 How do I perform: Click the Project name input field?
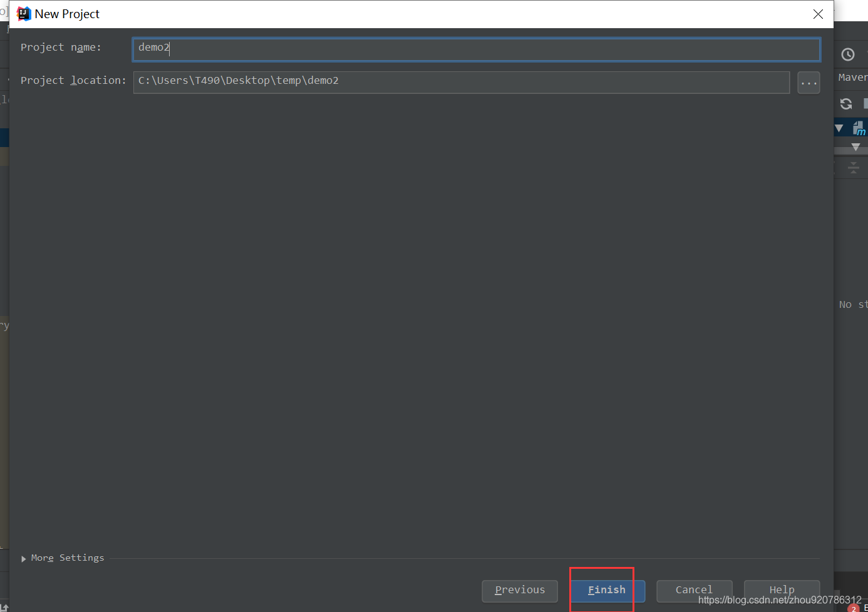476,49
